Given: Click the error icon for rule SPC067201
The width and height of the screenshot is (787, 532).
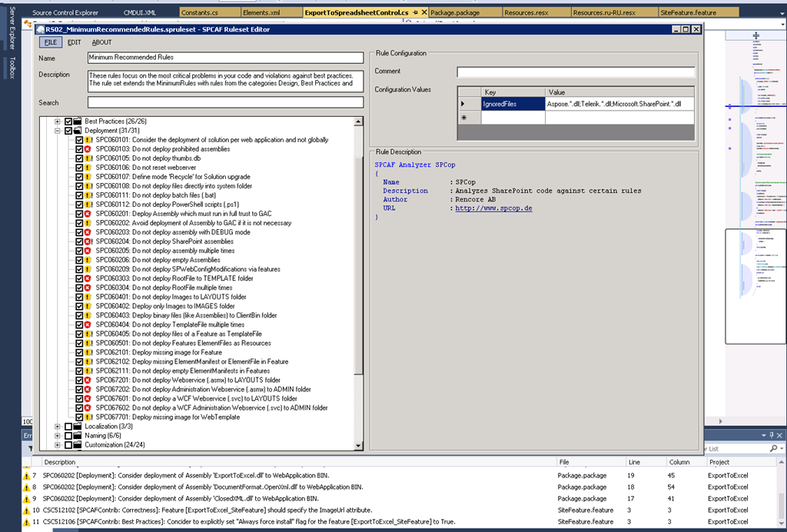Looking at the screenshot, I should click(88, 380).
